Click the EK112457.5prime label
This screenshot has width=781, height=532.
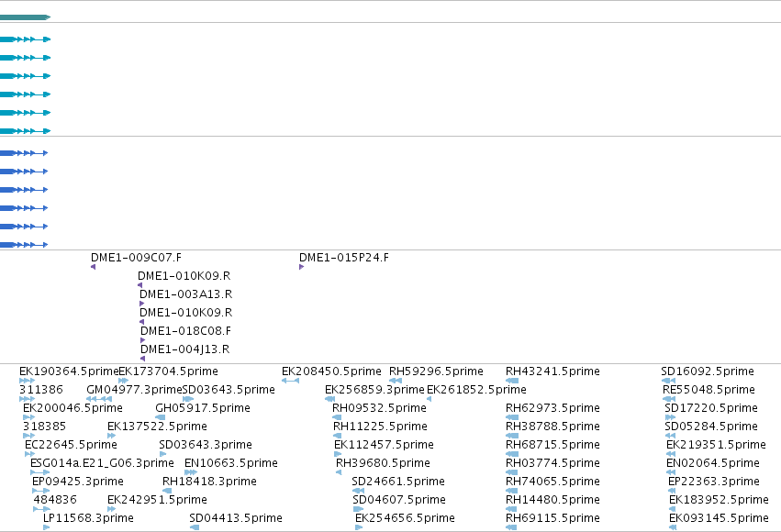(x=384, y=445)
